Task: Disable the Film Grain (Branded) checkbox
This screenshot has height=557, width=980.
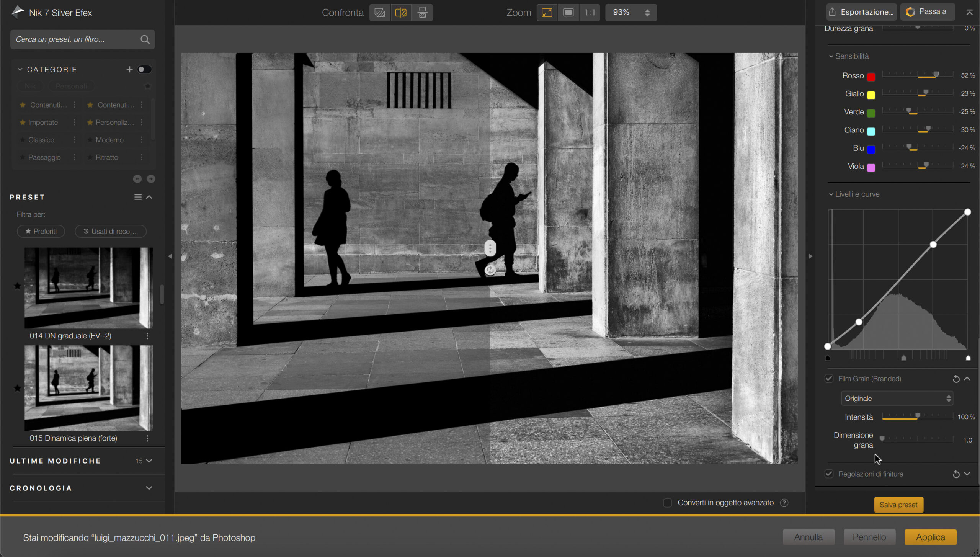Action: click(x=829, y=379)
